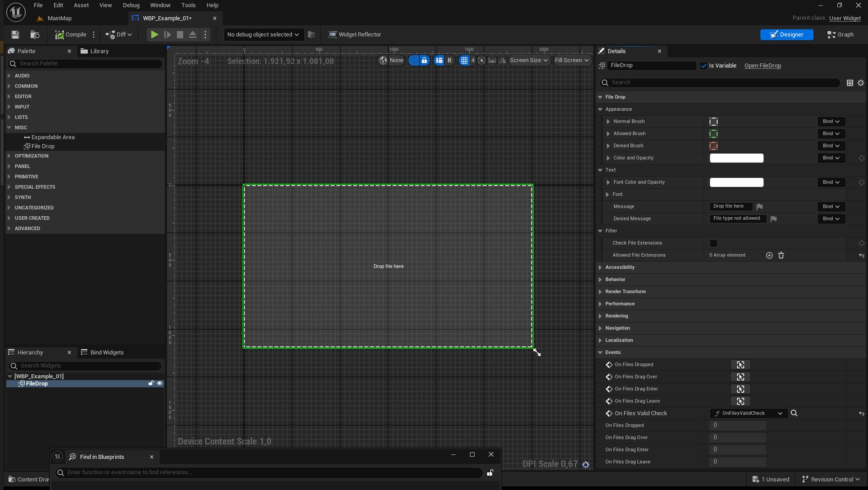The width and height of the screenshot is (868, 490).
Task: Click magnifier next to OnFilesValidCheck
Action: [x=794, y=413]
